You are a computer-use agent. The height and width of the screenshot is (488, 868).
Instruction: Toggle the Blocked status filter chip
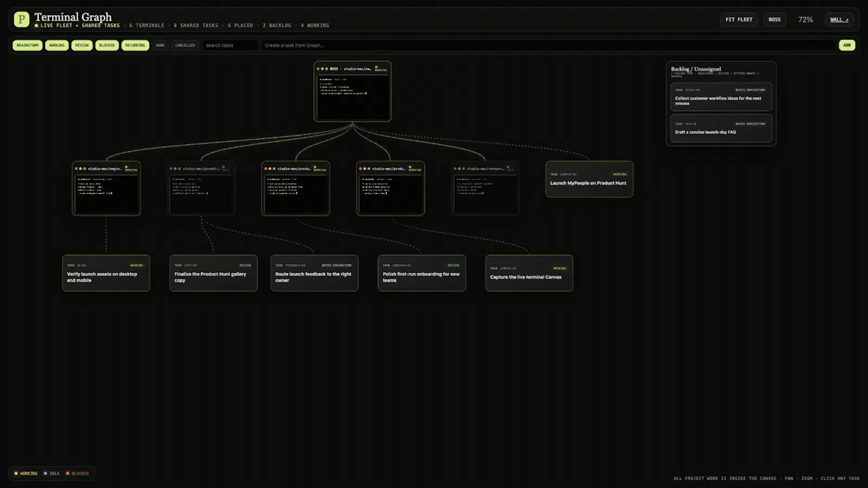pos(107,46)
